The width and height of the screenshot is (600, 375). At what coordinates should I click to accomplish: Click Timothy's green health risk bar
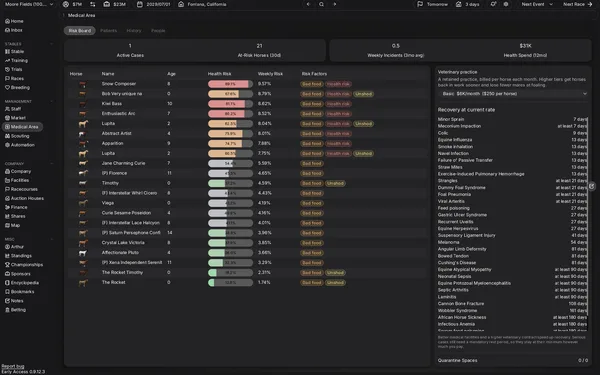click(230, 183)
